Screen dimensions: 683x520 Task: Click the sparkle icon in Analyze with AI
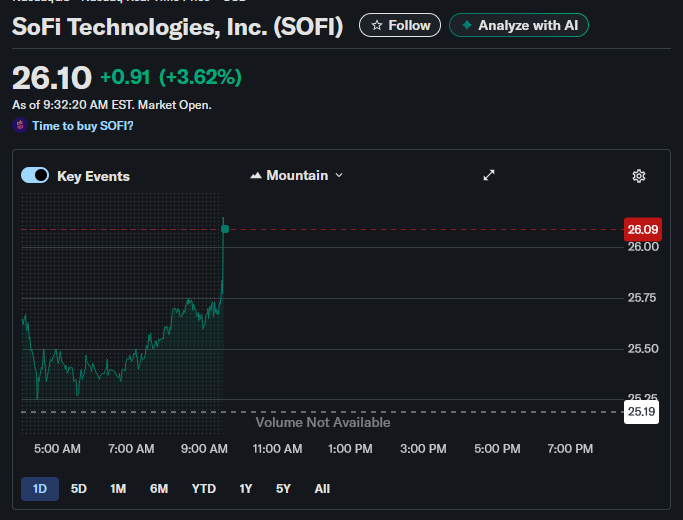click(467, 25)
